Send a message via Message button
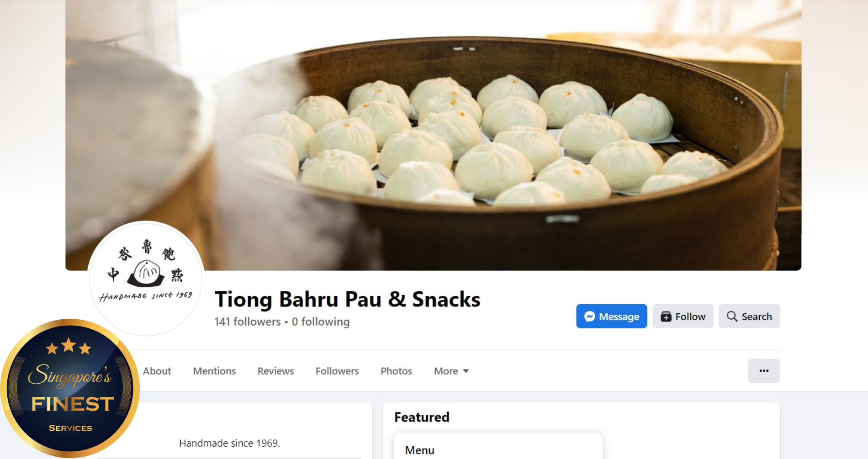This screenshot has height=459, width=868. pos(612,316)
